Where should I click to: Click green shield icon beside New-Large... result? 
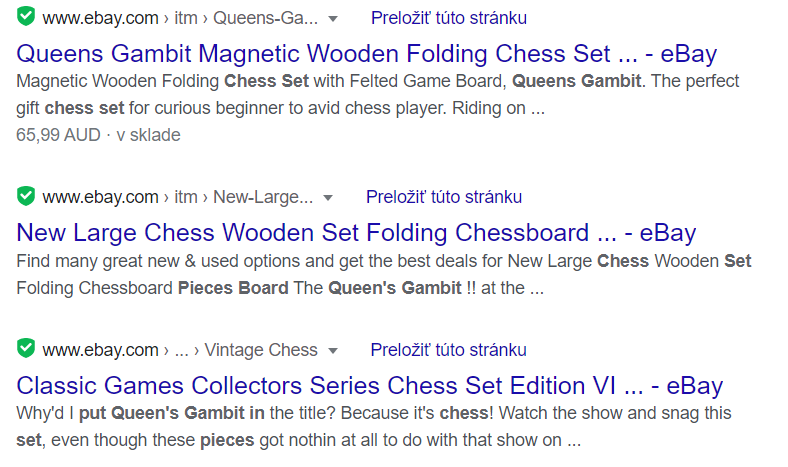pos(26,196)
